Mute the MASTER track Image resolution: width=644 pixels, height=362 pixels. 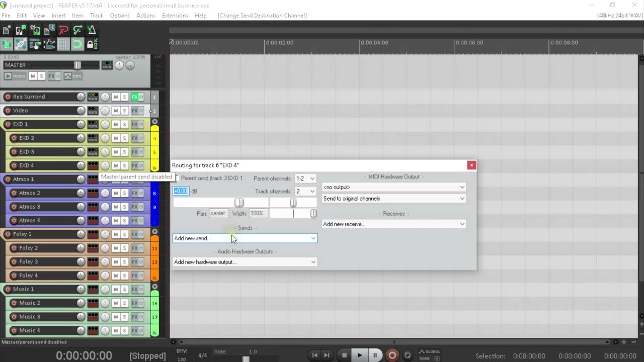point(33,76)
